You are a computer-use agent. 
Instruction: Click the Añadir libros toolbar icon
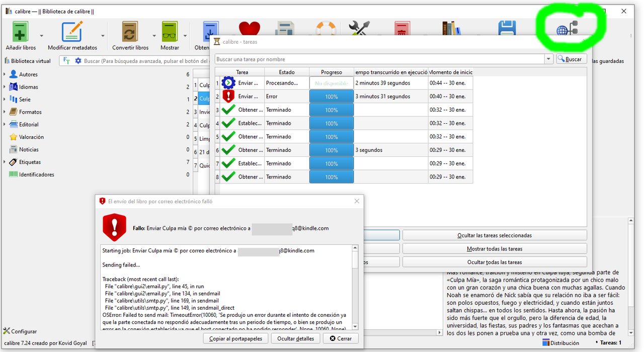(x=21, y=32)
